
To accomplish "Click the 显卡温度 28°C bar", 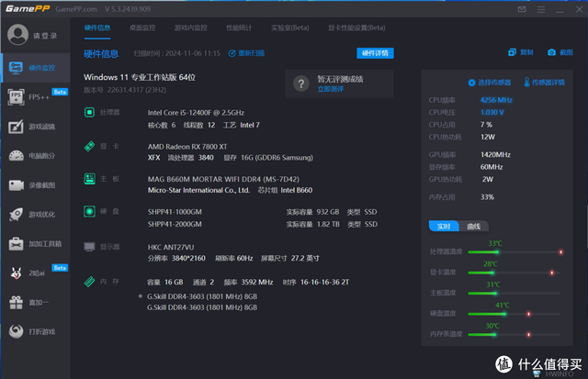I will (514, 273).
